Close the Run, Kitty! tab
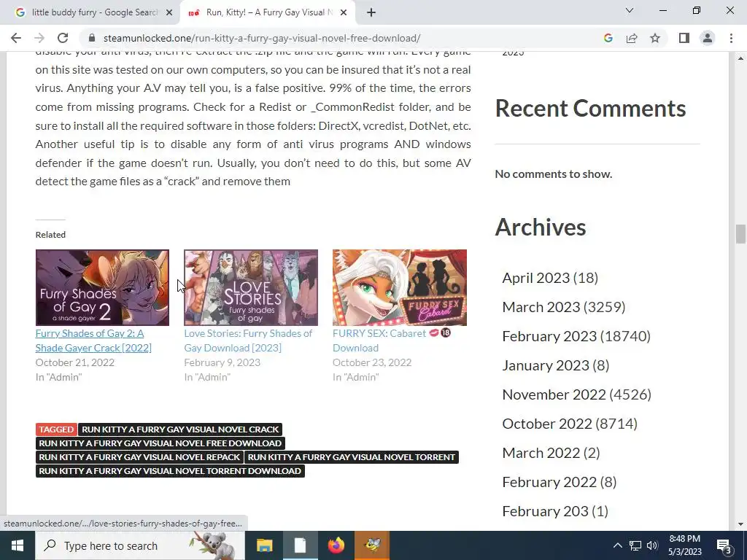Image resolution: width=747 pixels, height=560 pixels. pyautogui.click(x=344, y=13)
